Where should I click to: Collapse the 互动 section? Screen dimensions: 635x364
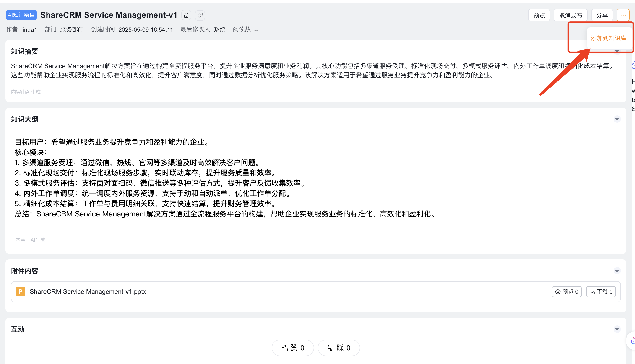point(617,330)
